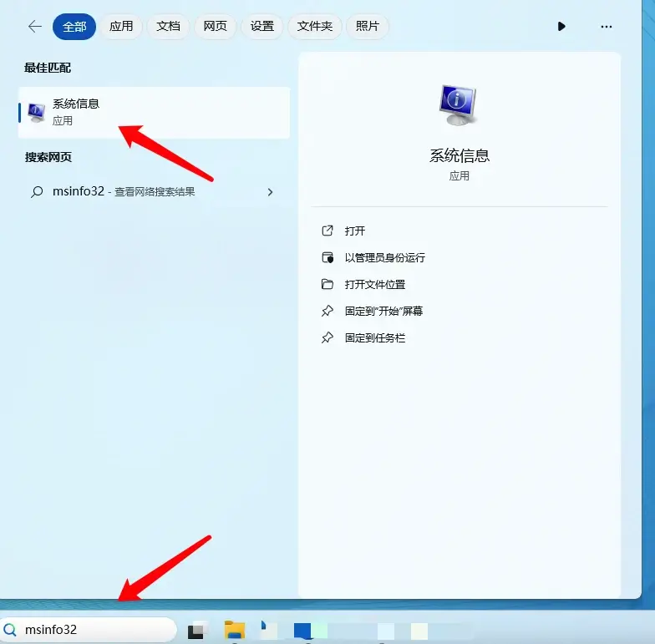Viewport: 655px width, 644px height.
Task: Switch to the 文档 filter tab
Action: click(168, 27)
